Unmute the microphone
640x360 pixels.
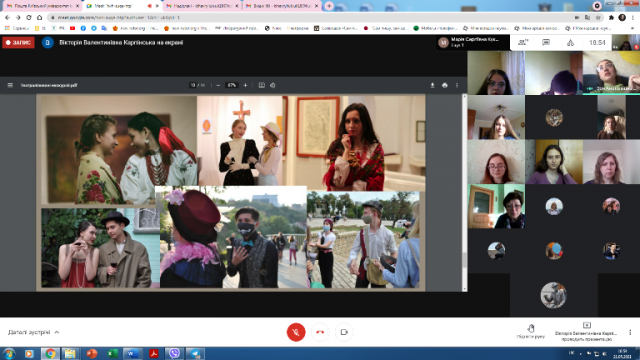pos(296,332)
